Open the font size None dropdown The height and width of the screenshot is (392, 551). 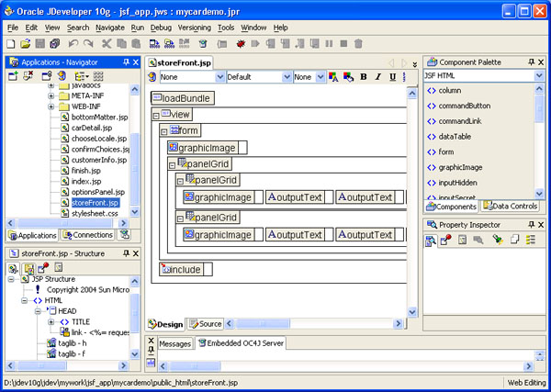click(x=320, y=77)
